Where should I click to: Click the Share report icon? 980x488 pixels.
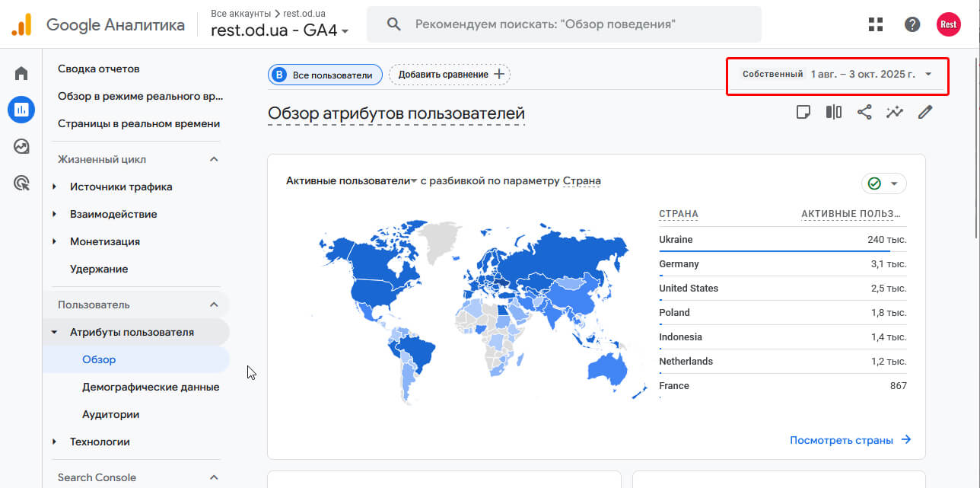[864, 113]
